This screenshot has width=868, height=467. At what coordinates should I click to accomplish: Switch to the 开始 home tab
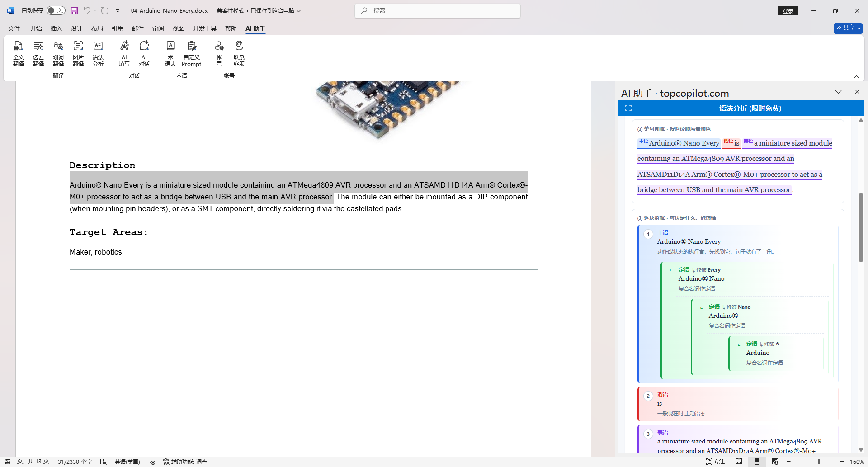coord(36,28)
